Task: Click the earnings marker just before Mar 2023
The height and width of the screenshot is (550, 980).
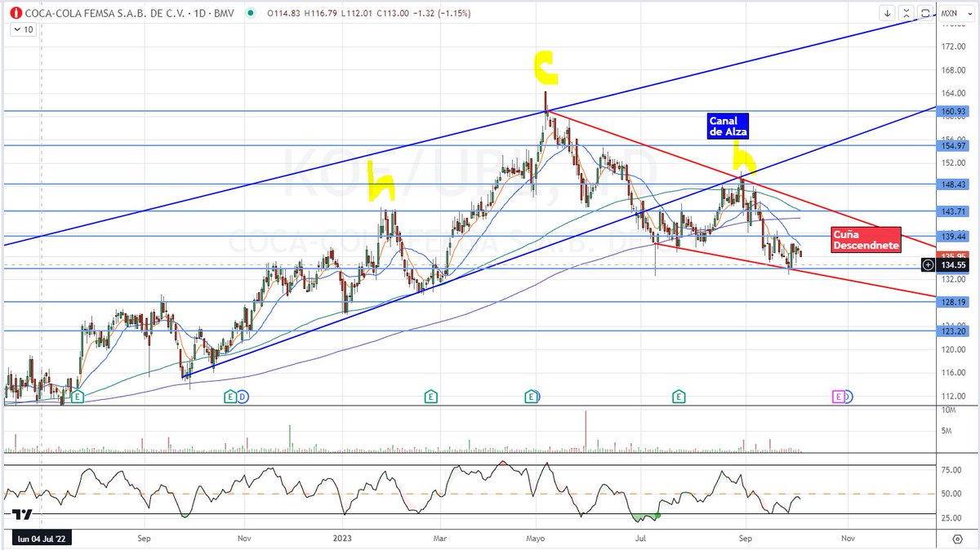Action: tap(430, 397)
